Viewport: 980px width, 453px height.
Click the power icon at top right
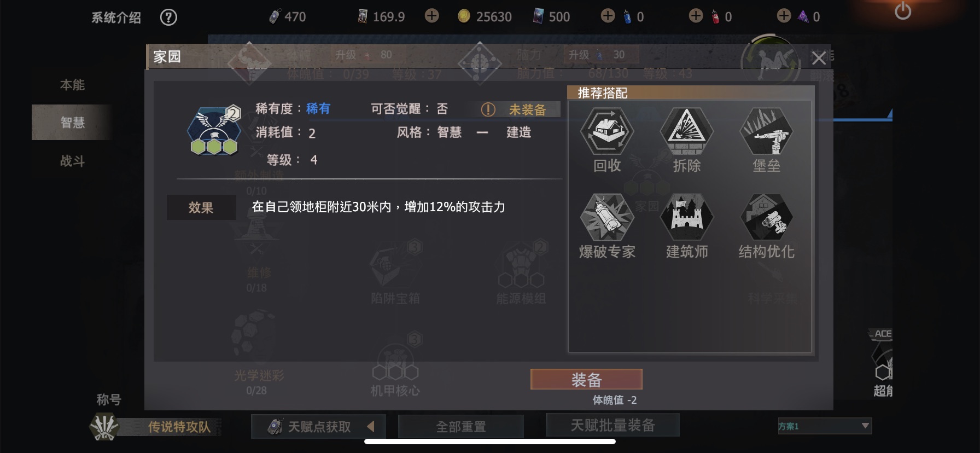903,11
